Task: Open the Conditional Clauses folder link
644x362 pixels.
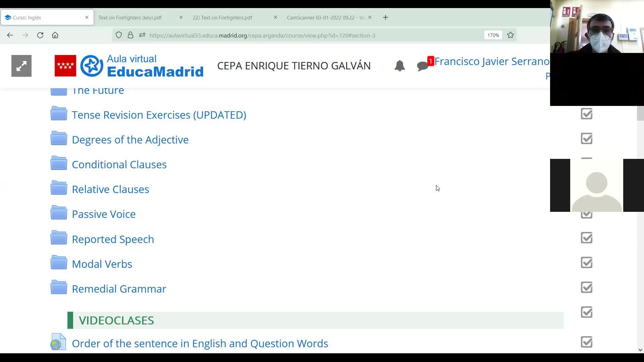Action: pyautogui.click(x=119, y=165)
